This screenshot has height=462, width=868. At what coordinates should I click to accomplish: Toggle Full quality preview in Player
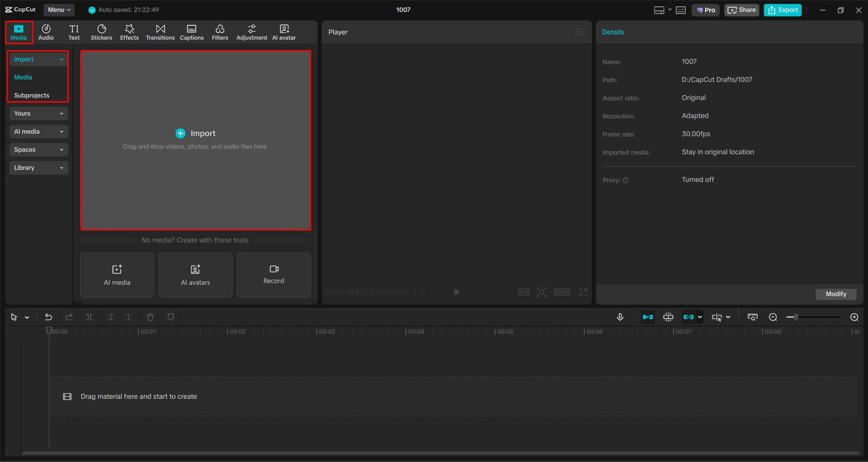524,292
